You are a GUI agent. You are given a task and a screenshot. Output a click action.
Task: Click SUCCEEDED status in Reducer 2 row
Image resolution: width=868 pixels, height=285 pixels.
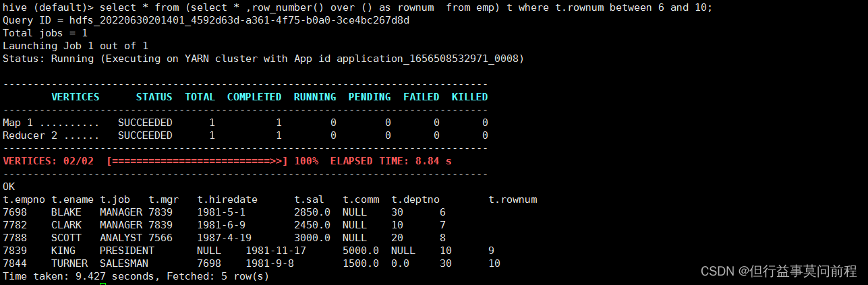click(145, 135)
